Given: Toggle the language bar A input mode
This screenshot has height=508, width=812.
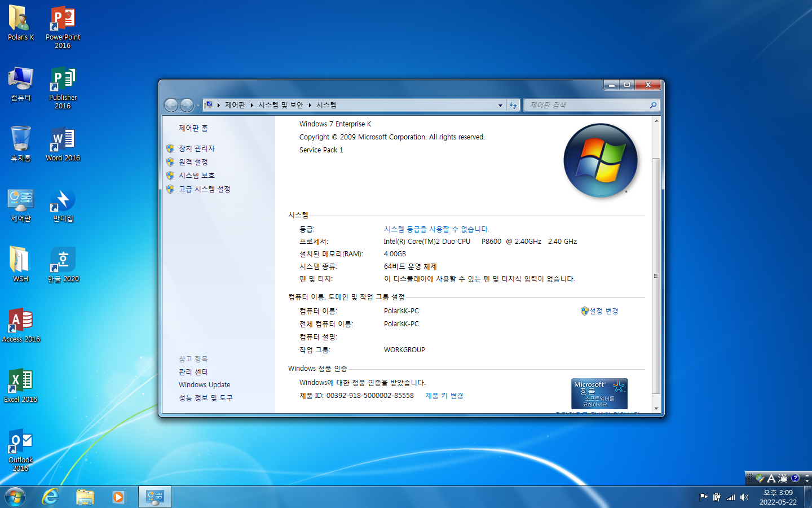Looking at the screenshot, I should point(771,478).
